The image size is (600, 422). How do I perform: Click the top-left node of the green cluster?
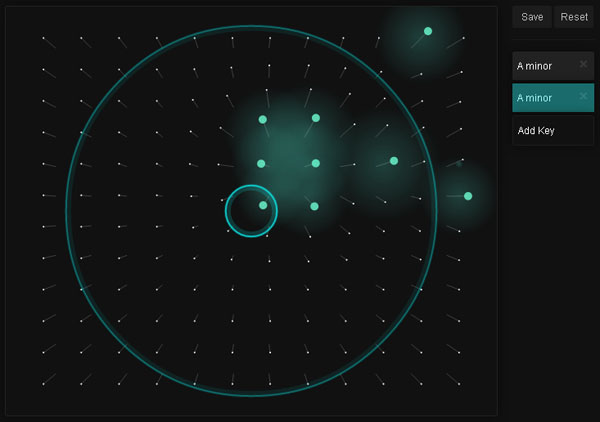(x=263, y=119)
